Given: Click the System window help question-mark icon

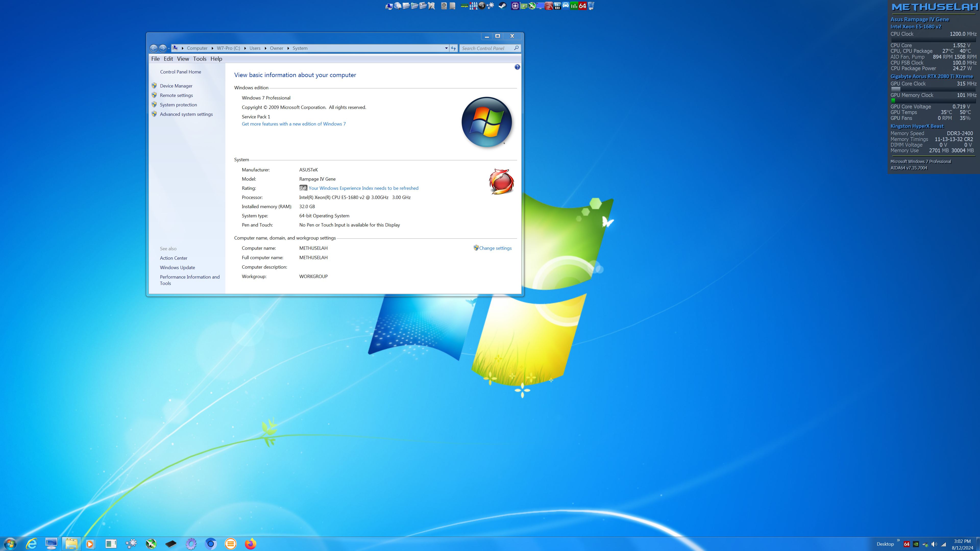Looking at the screenshot, I should [x=517, y=67].
